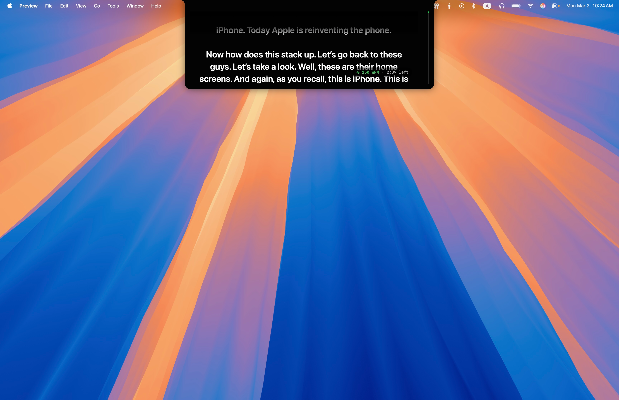Click the dimmed line 'iPhone. Today Apple is reinventing'
This screenshot has width=619, height=400.
pyautogui.click(x=306, y=31)
